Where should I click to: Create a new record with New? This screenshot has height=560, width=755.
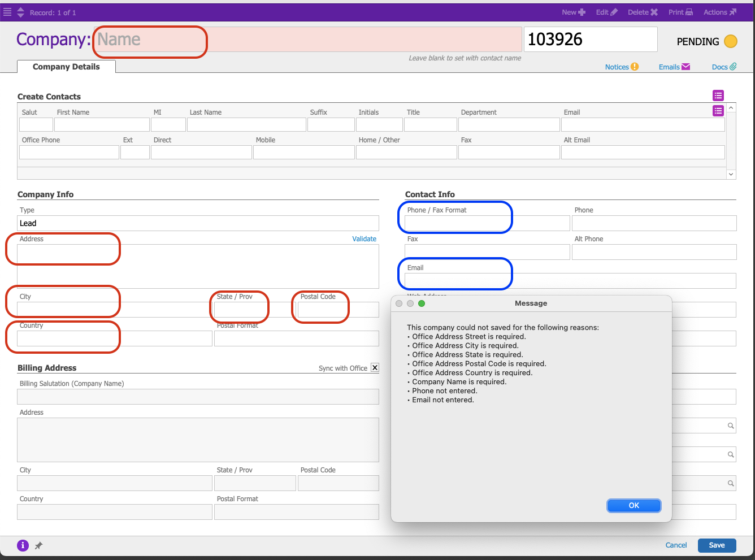click(x=574, y=12)
